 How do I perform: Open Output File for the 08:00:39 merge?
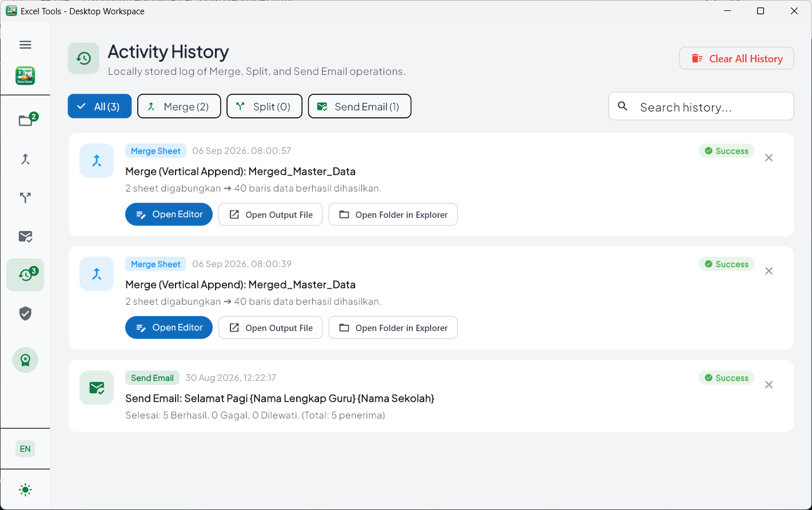[270, 328]
